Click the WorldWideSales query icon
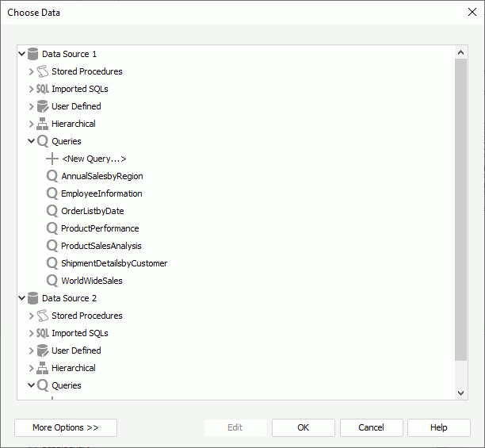Screen dimensions: 485x448 (52, 281)
